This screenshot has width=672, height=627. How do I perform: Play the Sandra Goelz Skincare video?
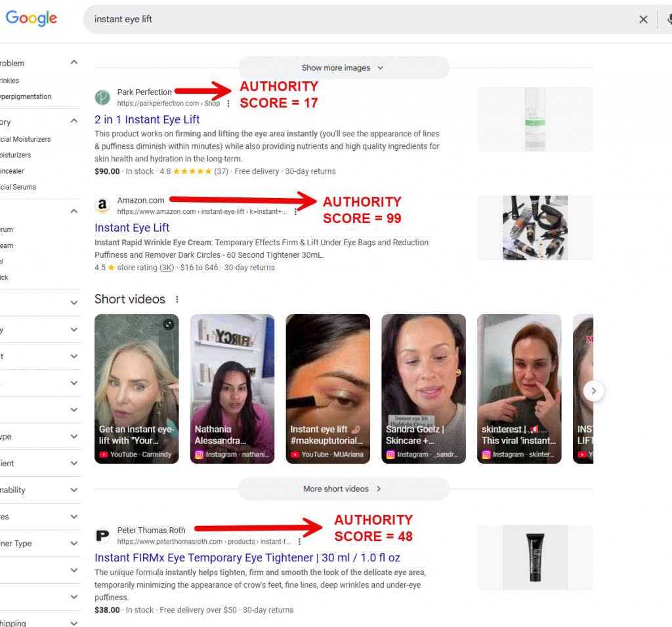tap(423, 389)
